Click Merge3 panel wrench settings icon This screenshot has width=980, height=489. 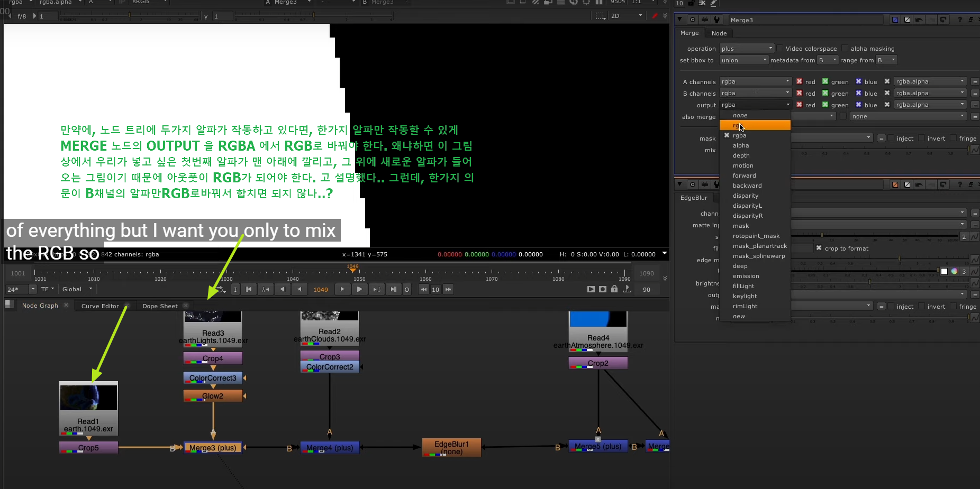click(716, 20)
